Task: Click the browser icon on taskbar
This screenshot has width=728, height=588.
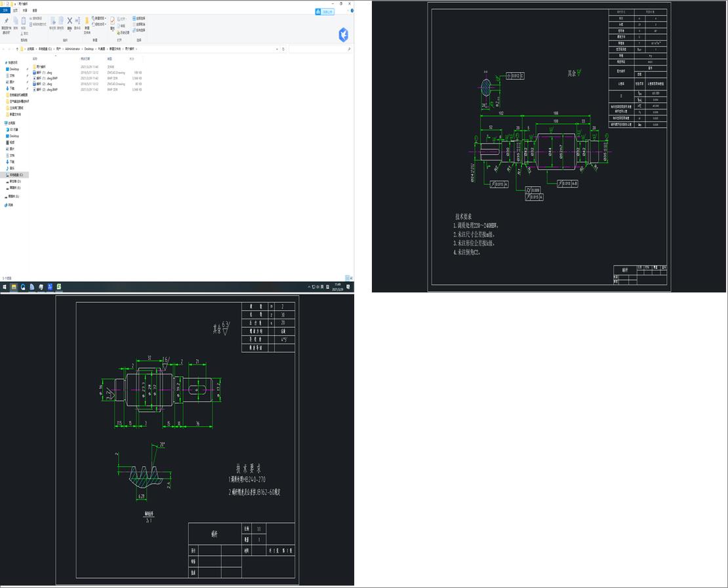Action: [x=23, y=287]
